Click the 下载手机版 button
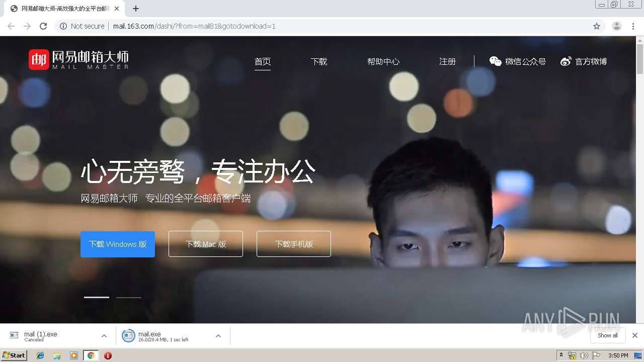644x362 pixels. [x=294, y=244]
